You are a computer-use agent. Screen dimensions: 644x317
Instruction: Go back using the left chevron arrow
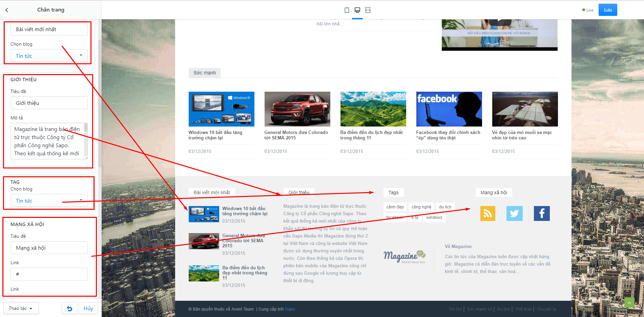7,10
